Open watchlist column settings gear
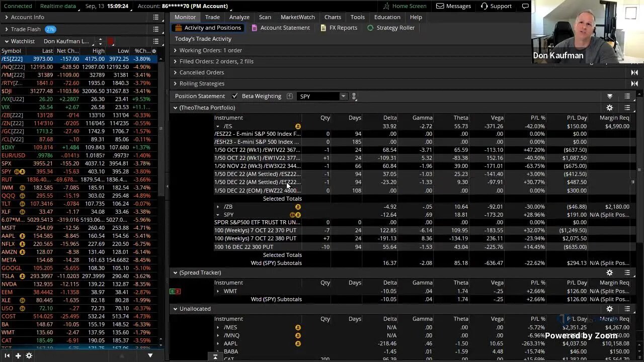Viewport: 644px width, 362px height. 154,51
